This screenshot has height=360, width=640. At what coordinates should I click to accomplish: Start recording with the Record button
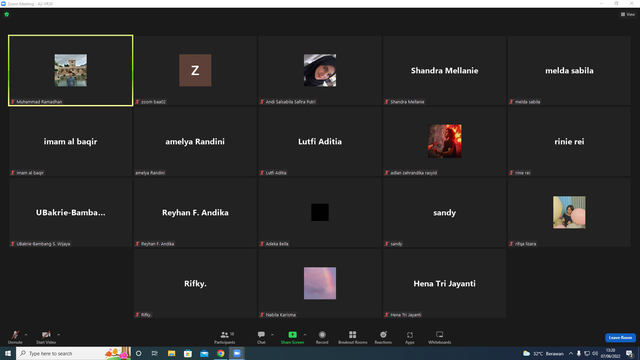coord(322,337)
